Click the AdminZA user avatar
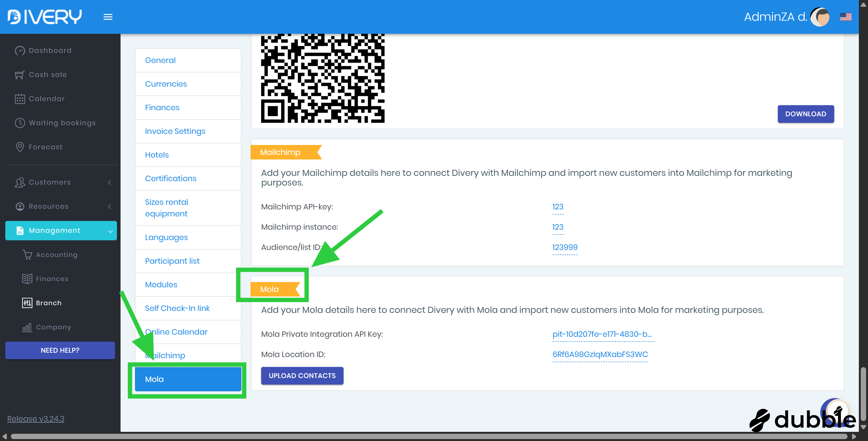This screenshot has height=441, width=868. (x=820, y=17)
